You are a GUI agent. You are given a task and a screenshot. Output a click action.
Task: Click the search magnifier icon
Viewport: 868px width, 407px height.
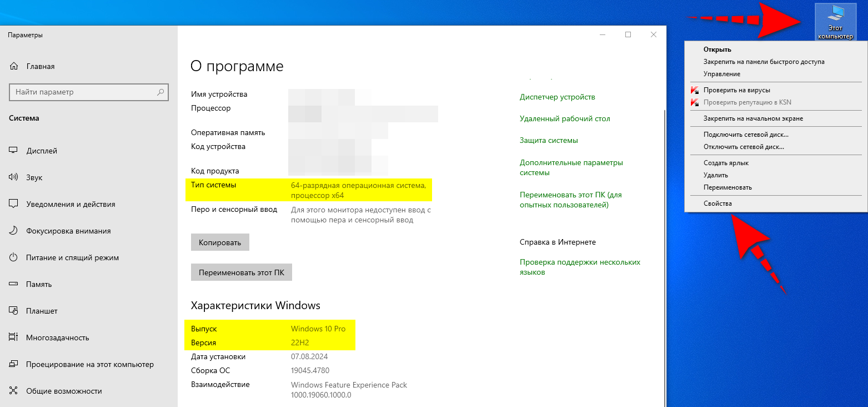160,92
